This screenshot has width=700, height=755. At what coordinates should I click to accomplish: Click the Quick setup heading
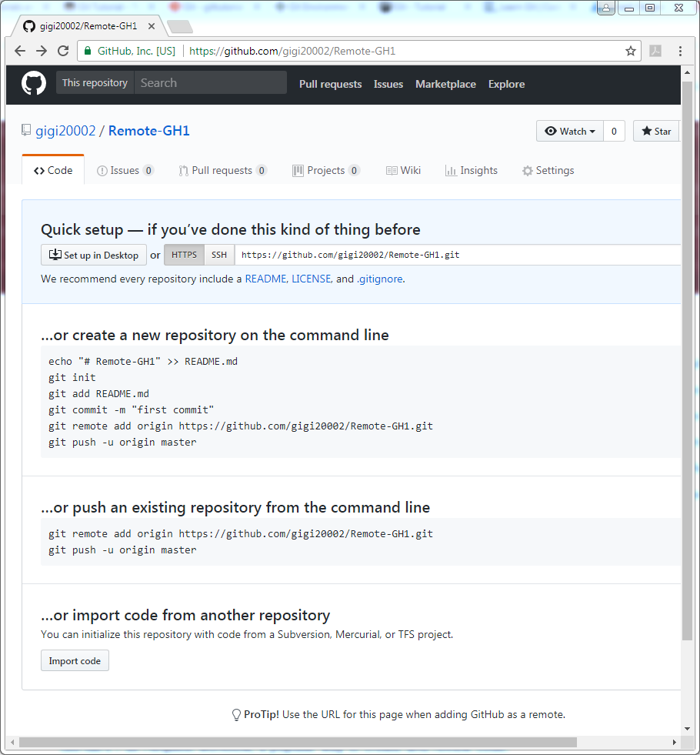pyautogui.click(x=231, y=229)
